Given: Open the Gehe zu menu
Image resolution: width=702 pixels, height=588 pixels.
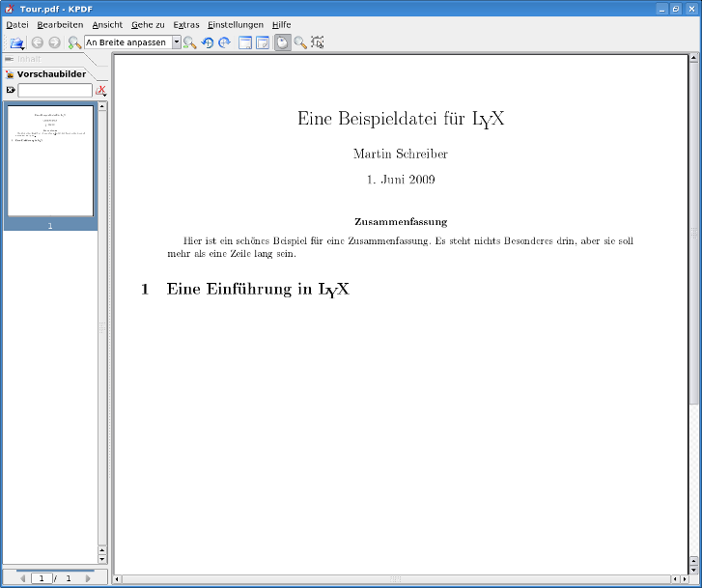Looking at the screenshot, I should pyautogui.click(x=148, y=25).
